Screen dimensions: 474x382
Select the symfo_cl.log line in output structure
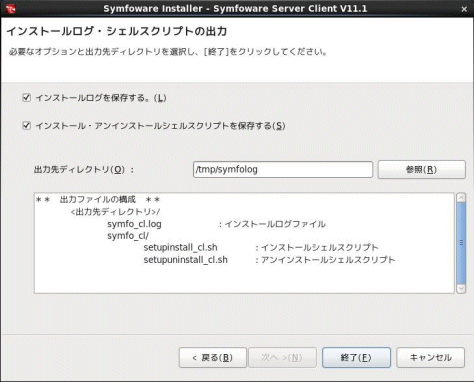216,224
